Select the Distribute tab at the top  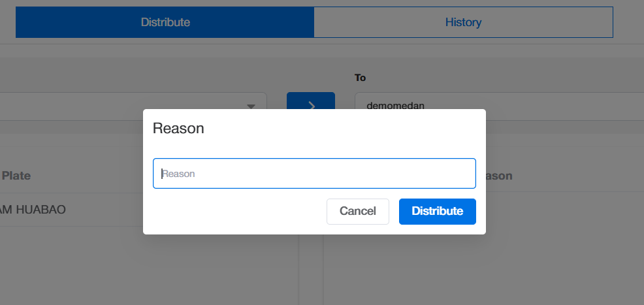pyautogui.click(x=165, y=22)
